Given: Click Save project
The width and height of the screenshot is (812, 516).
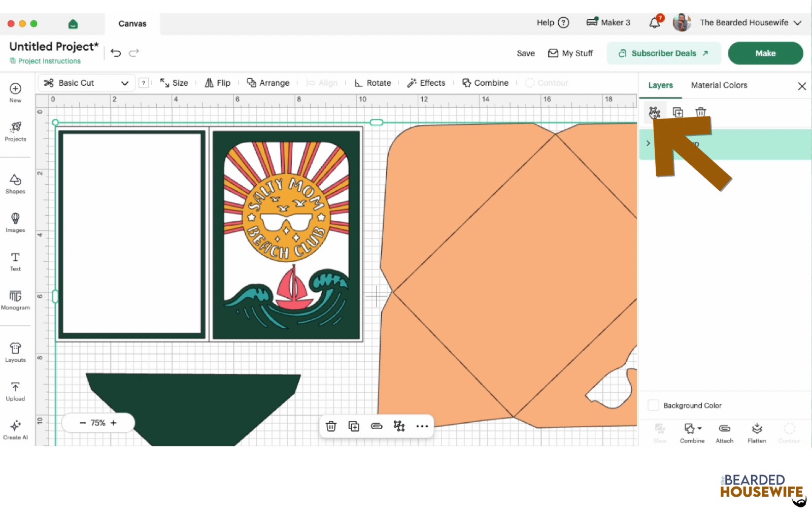Looking at the screenshot, I should (526, 53).
